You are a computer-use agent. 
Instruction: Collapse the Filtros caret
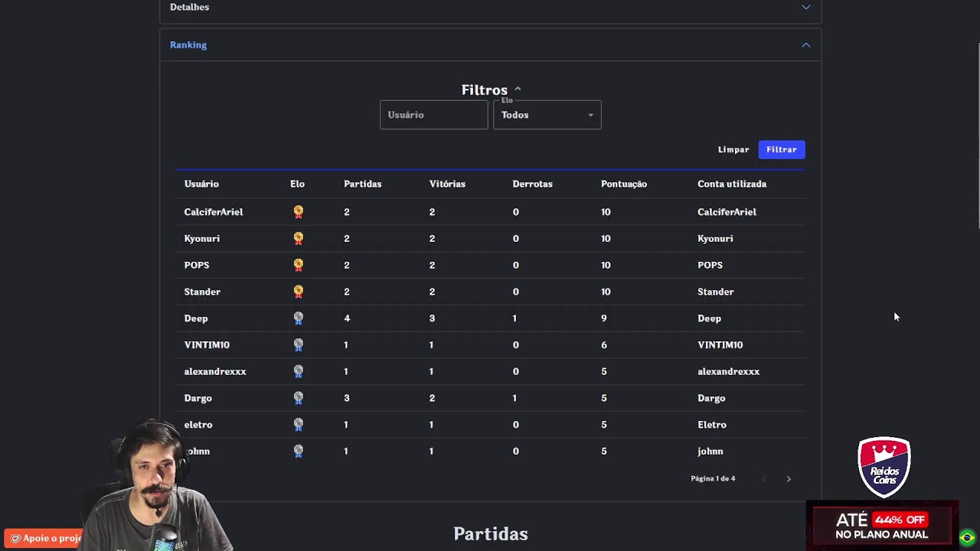click(x=518, y=90)
